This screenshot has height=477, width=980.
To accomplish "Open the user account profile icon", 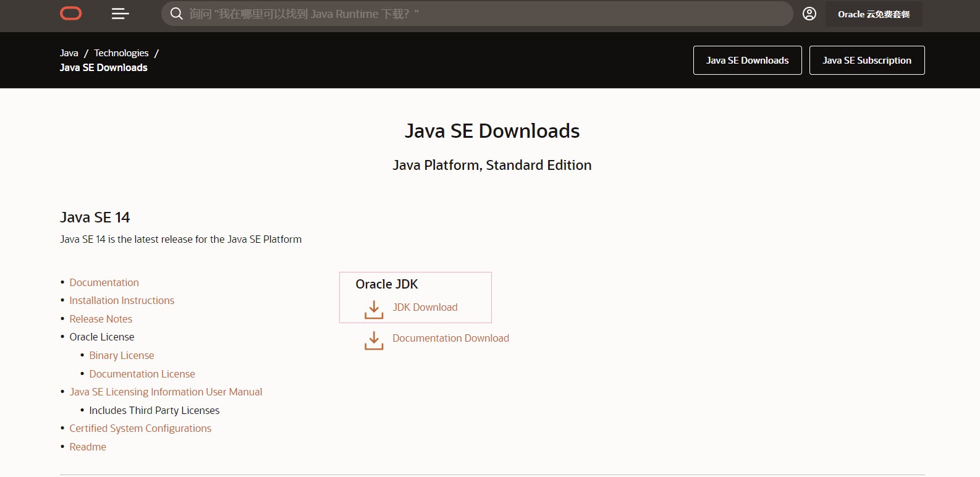I will [x=809, y=14].
